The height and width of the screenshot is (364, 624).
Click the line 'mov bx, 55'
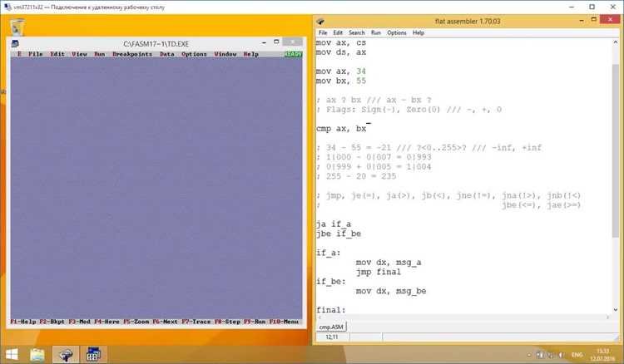coord(341,81)
